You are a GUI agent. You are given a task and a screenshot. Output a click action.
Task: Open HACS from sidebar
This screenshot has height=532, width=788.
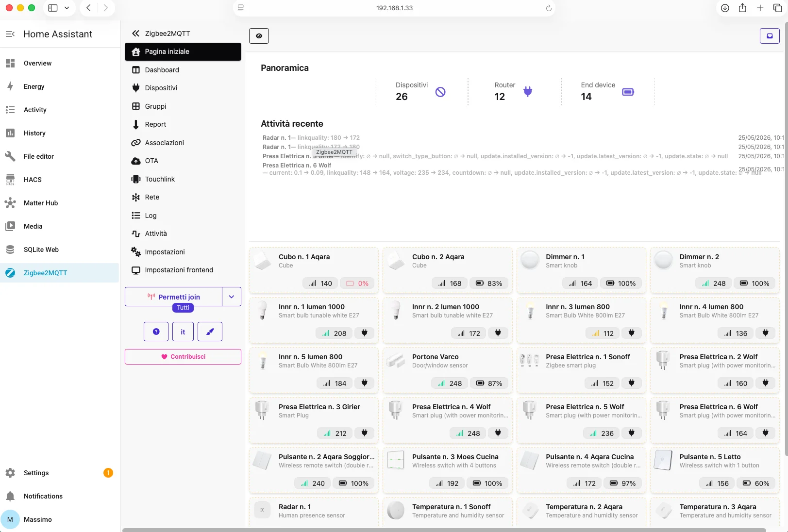pos(59,180)
